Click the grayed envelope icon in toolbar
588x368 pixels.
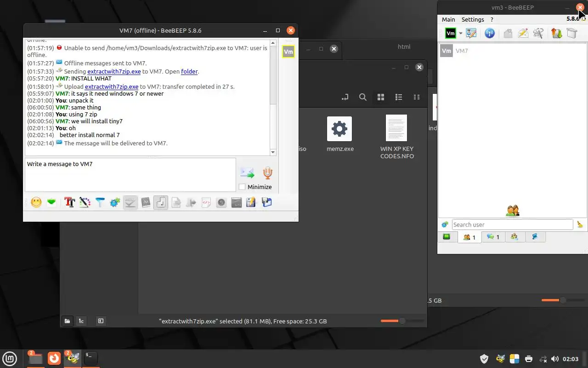tap(508, 33)
